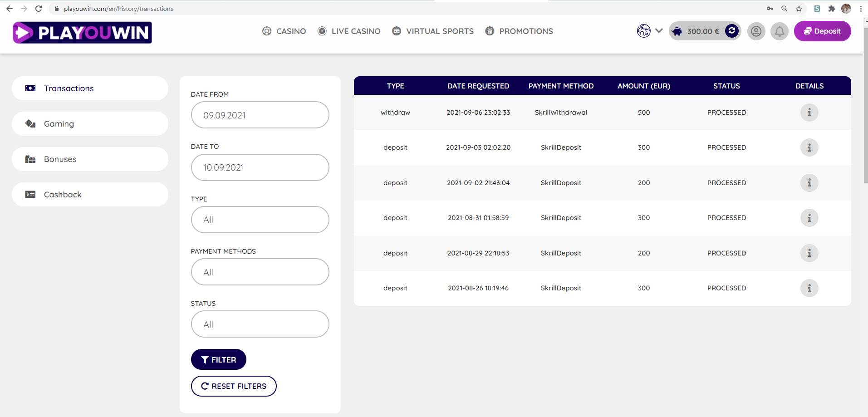
Task: Click the AMOUNT (EUR) column header
Action: [x=644, y=86]
